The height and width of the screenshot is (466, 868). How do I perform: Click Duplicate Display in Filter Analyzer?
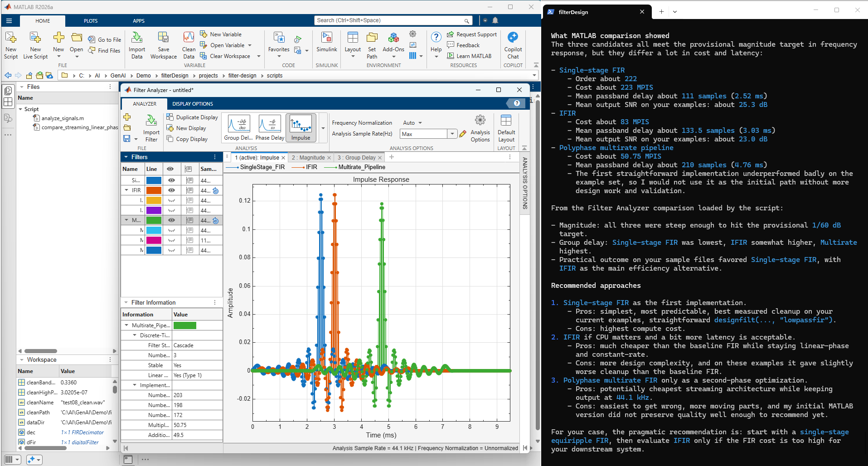pos(192,117)
